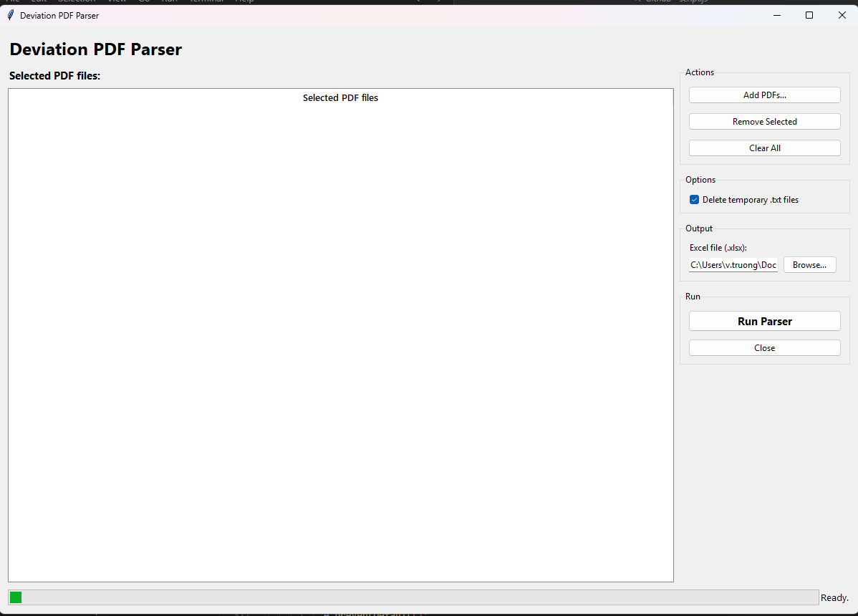Browse for output Excel file

(x=809, y=265)
